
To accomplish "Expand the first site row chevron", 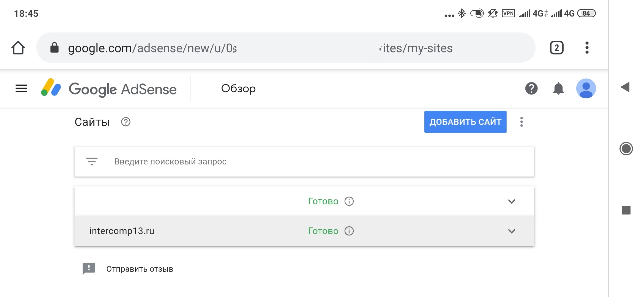I will (x=511, y=201).
